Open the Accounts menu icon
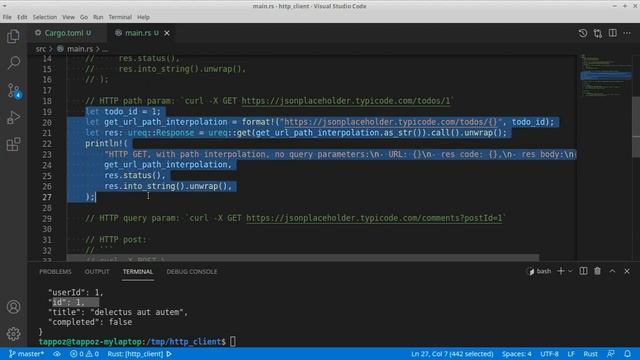This screenshot has height=360, width=640. click(13, 307)
